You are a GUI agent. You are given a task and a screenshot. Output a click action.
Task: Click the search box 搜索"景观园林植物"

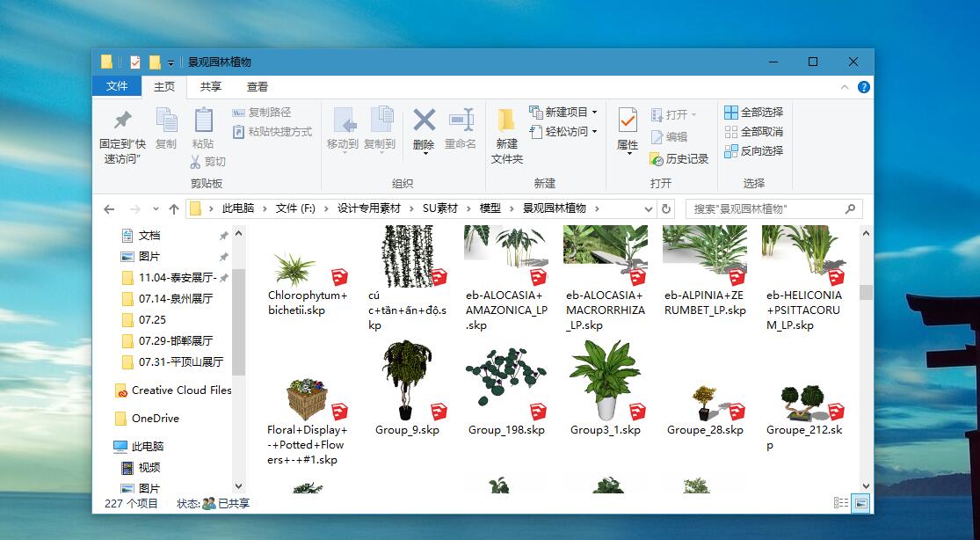(774, 209)
